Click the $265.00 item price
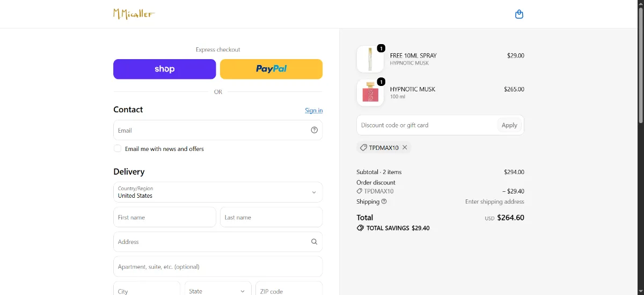The image size is (644, 295). [x=514, y=89]
